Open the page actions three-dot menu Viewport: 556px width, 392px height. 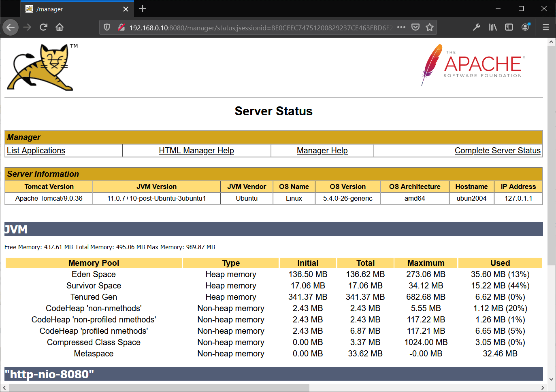(401, 28)
